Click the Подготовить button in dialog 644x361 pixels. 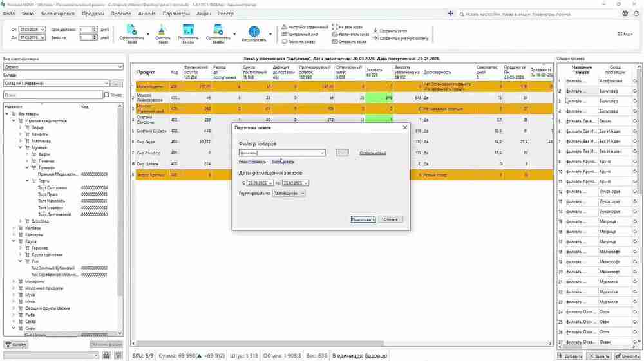pyautogui.click(x=363, y=219)
